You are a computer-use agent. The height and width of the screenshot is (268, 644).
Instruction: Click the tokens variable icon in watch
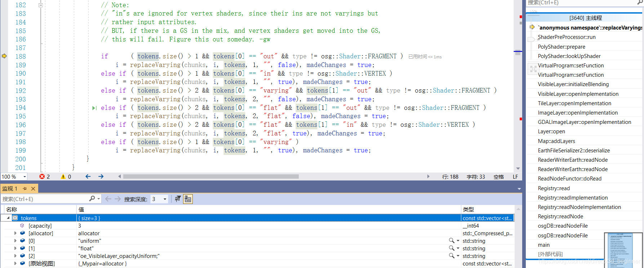pos(15,218)
